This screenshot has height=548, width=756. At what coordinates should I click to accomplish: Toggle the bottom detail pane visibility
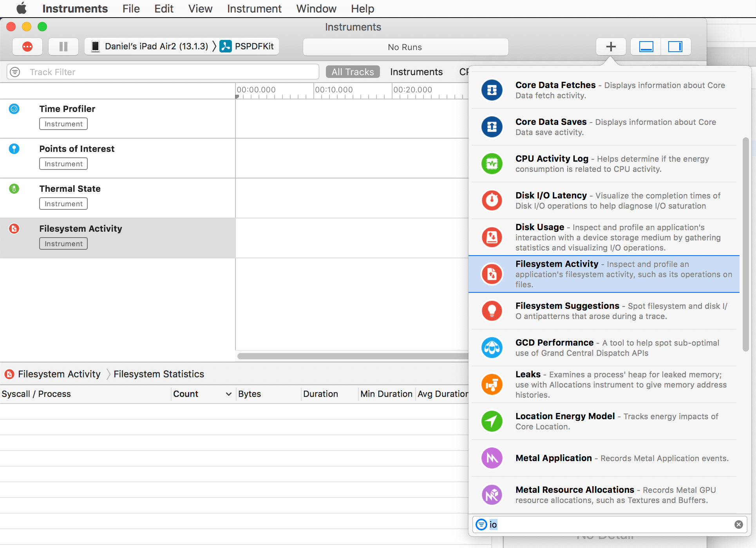(x=646, y=47)
